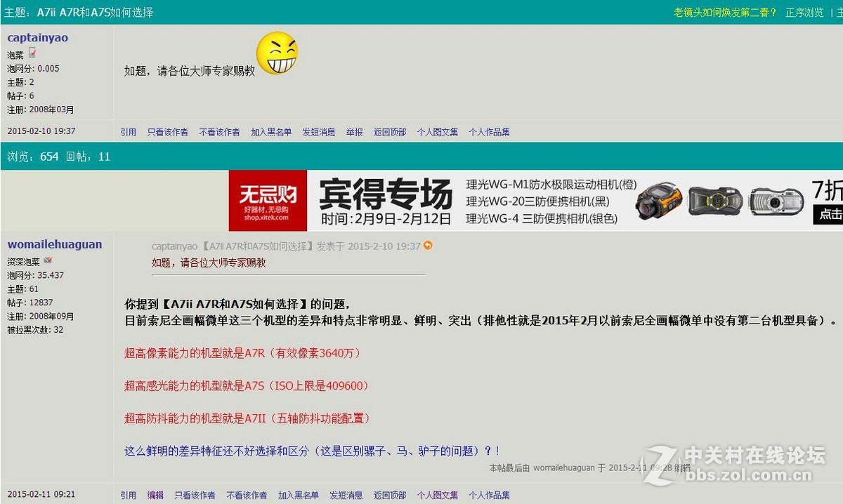Click the orange Ricoh WG-M1 camera image
Viewport: 843px width, 504px height.
pyautogui.click(x=658, y=200)
